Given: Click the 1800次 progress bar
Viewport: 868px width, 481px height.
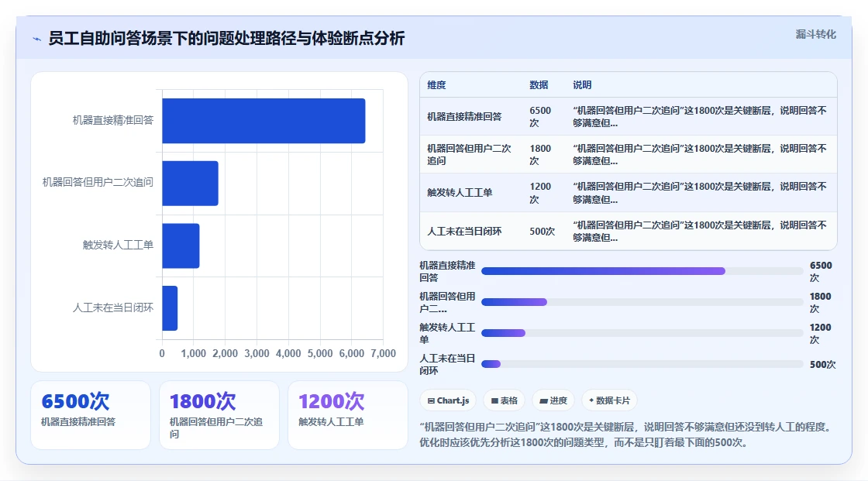Looking at the screenshot, I should (642, 302).
